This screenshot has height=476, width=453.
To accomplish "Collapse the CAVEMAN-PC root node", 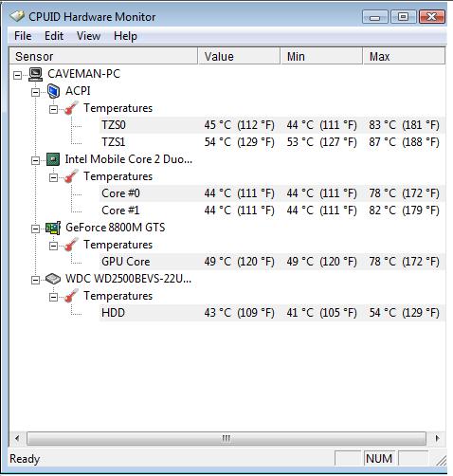I will (17, 75).
